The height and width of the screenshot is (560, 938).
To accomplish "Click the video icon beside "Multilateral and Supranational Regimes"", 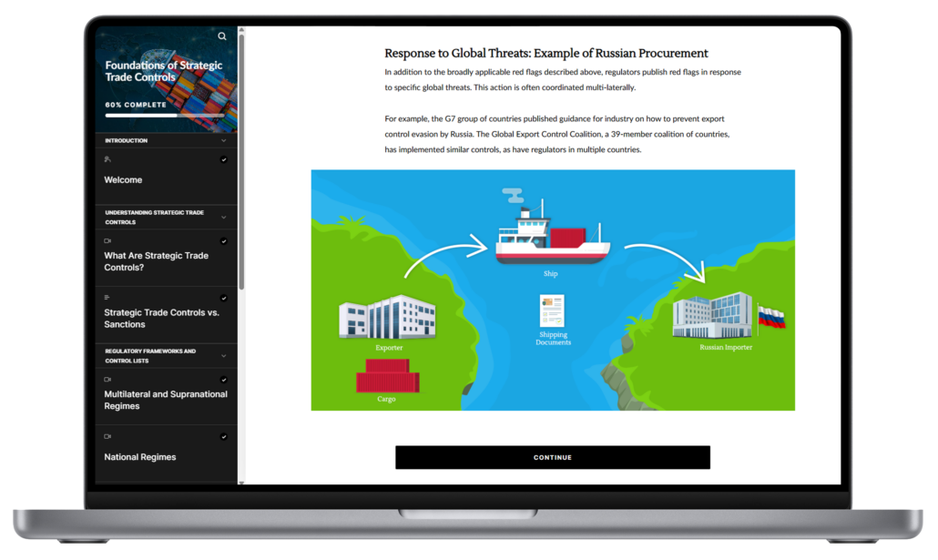I will click(x=106, y=378).
